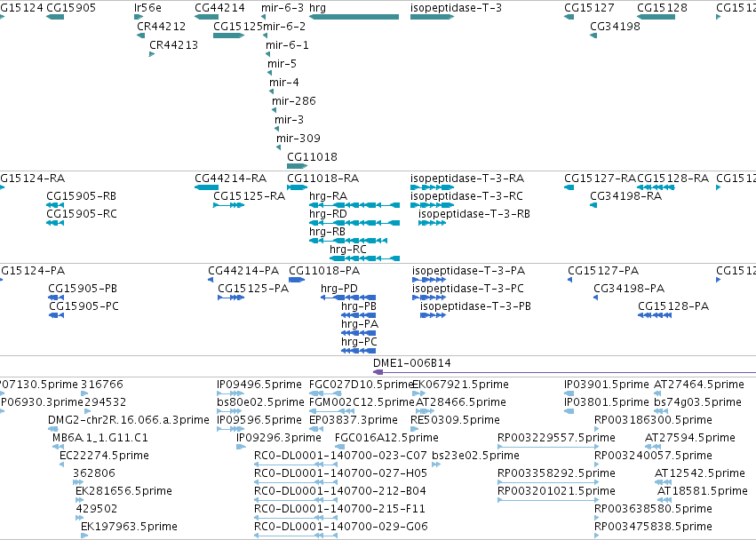The height and width of the screenshot is (540, 756).
Task: Select the isopeptidase-T-3-RA transcript label
Action: pos(467,179)
